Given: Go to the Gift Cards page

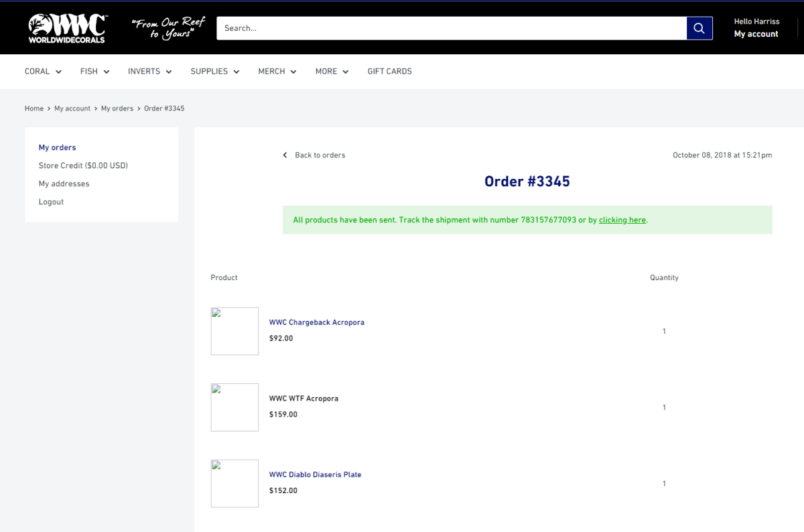Looking at the screenshot, I should [x=389, y=71].
